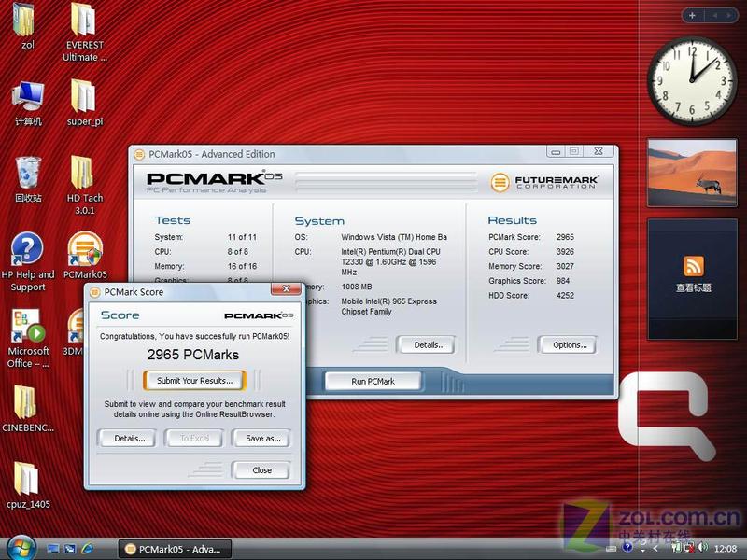Open the Windows Start orb
The height and width of the screenshot is (560, 747).
(x=20, y=548)
